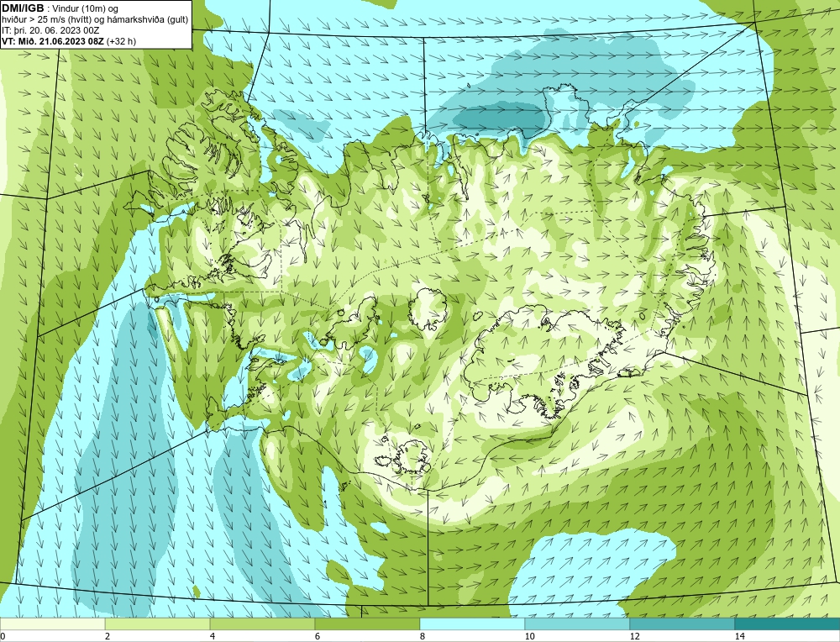Click the darkest teal swatch above 14
Viewport: 840px width, 642px height.
pyautogui.click(x=788, y=624)
